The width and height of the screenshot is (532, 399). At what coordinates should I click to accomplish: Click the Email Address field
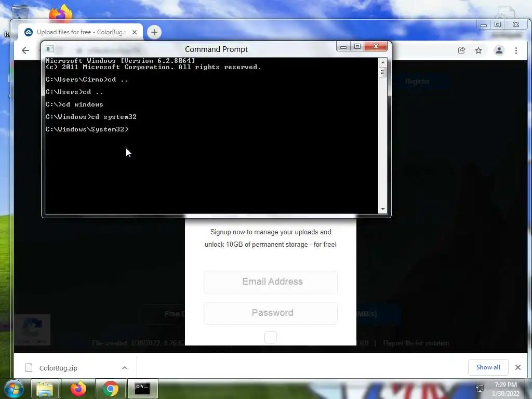tap(271, 282)
